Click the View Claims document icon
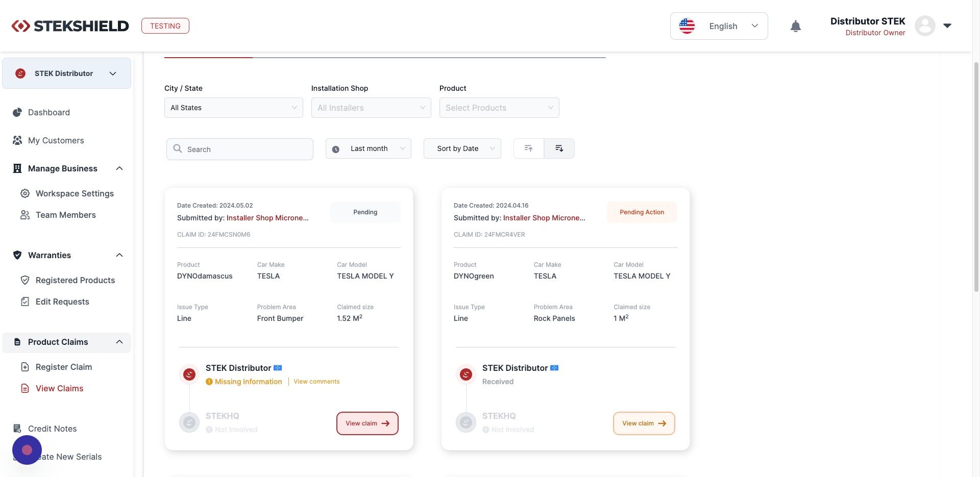This screenshot has height=477, width=980. pos(24,388)
